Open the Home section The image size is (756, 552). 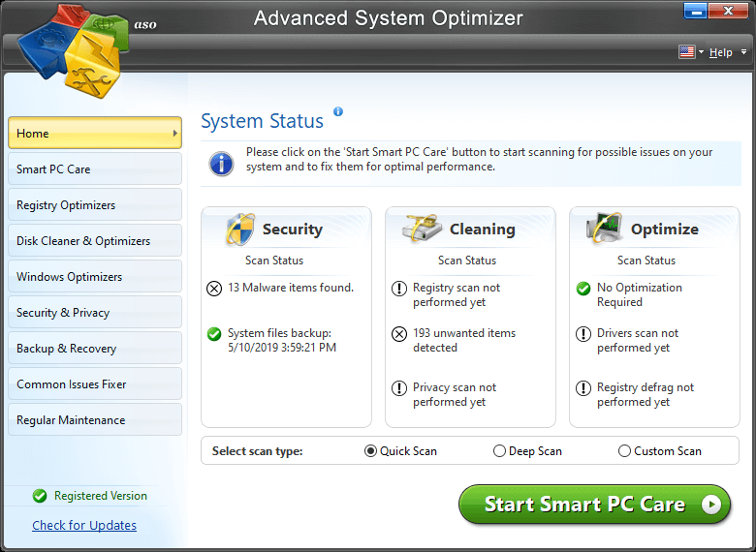[x=95, y=133]
